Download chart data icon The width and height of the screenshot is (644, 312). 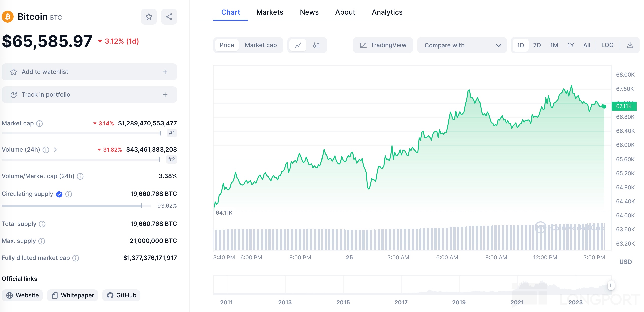point(630,45)
